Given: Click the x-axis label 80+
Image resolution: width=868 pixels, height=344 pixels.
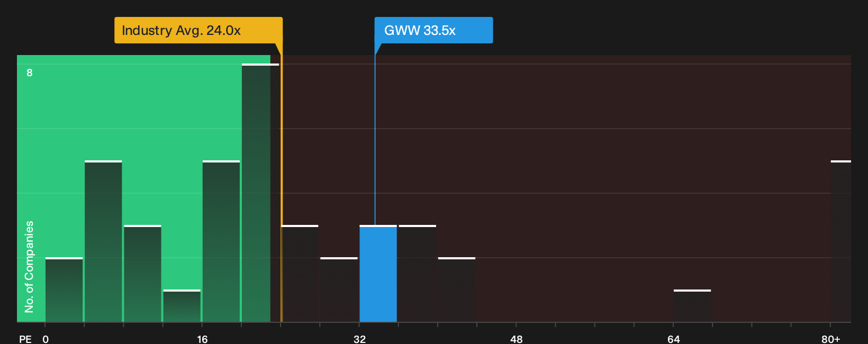Looking at the screenshot, I should click(831, 339).
